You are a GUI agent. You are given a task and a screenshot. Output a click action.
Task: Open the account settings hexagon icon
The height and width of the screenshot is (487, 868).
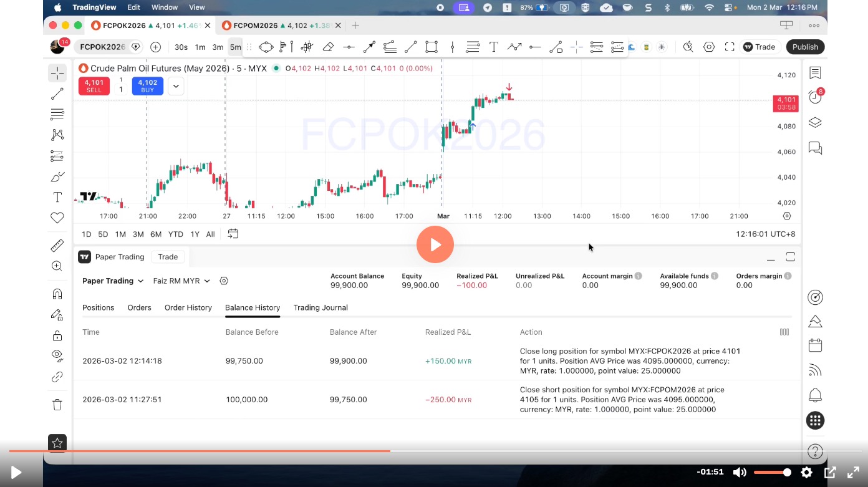click(x=224, y=281)
